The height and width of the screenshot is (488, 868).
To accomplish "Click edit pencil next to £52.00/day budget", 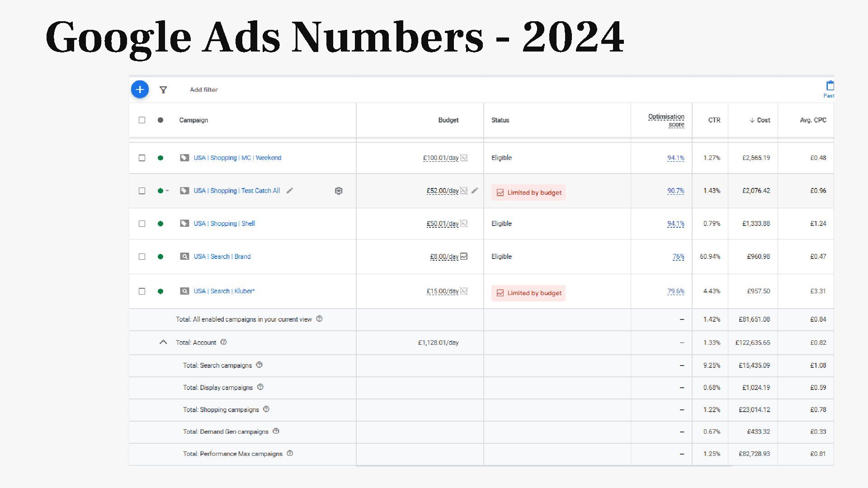I will (x=474, y=191).
